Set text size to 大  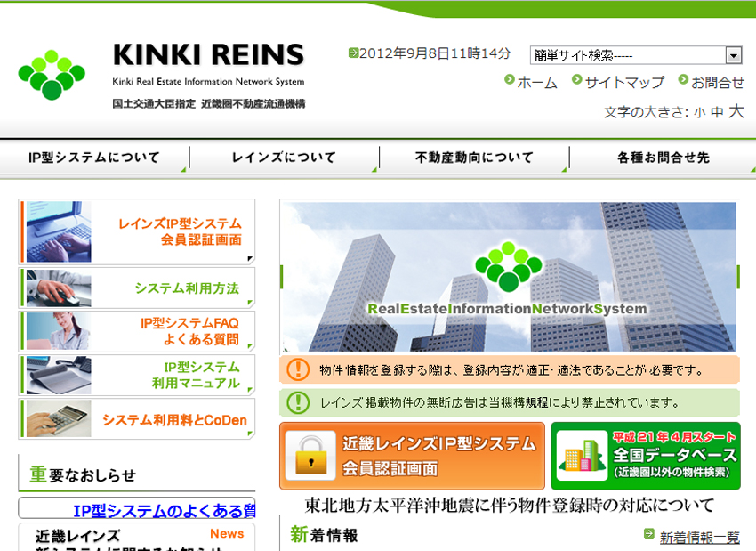[736, 111]
